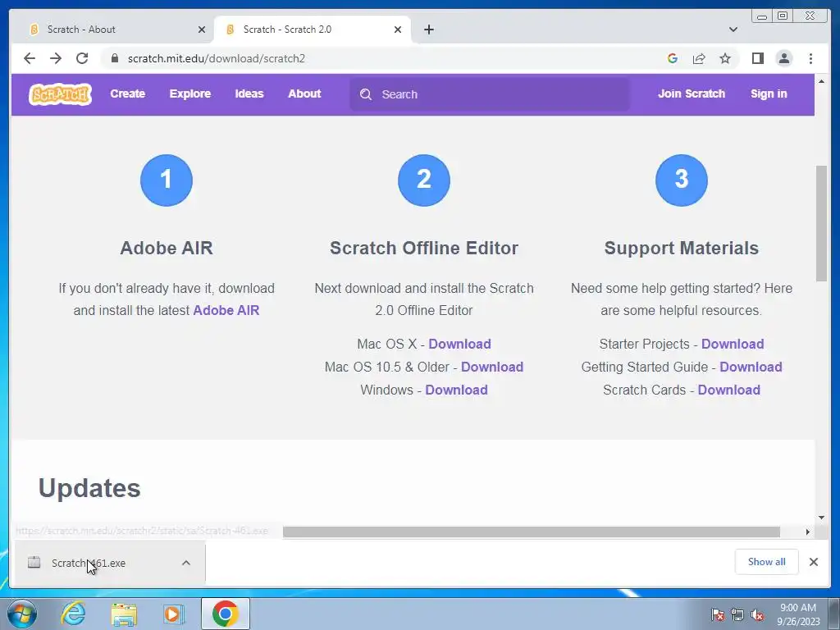Click the Adobe AIR heading
Image resolution: width=840 pixels, height=630 pixels.
[167, 248]
